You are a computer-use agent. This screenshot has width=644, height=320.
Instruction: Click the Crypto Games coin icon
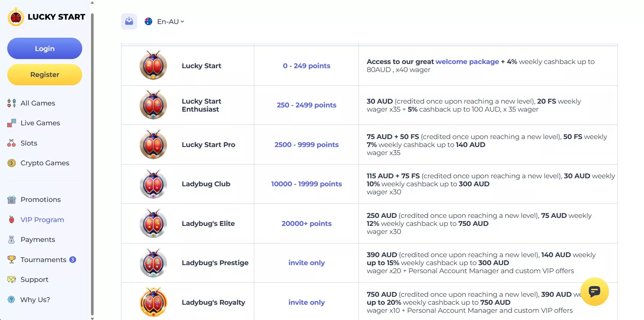pyautogui.click(x=11, y=163)
